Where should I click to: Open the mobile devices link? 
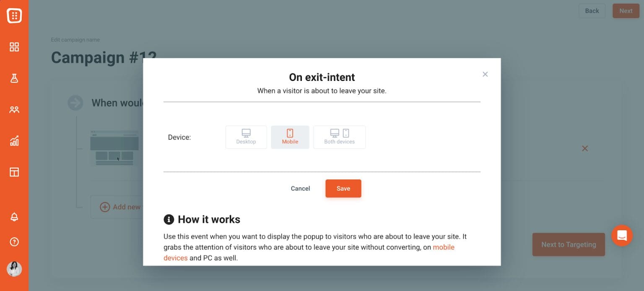pyautogui.click(x=443, y=247)
